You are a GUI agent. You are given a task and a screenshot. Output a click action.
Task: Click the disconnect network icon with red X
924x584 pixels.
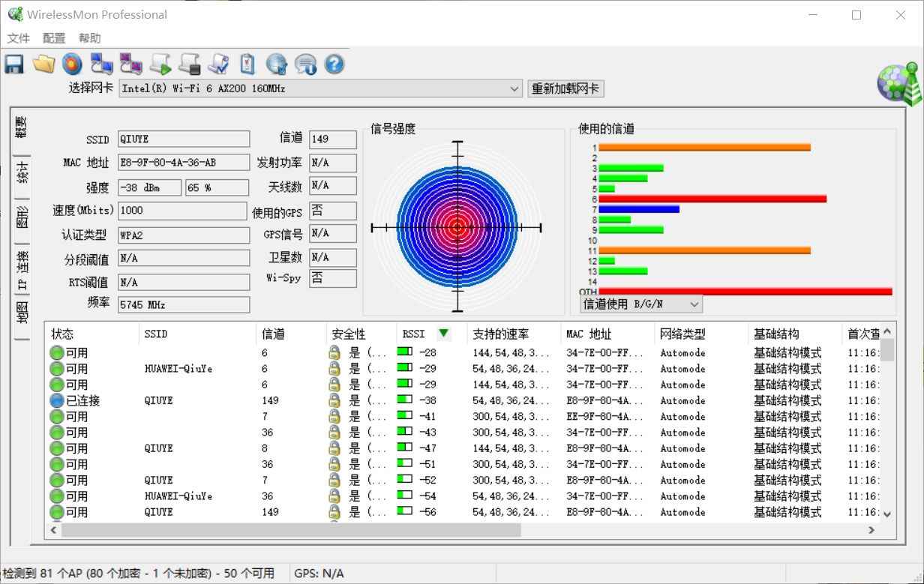coord(131,64)
